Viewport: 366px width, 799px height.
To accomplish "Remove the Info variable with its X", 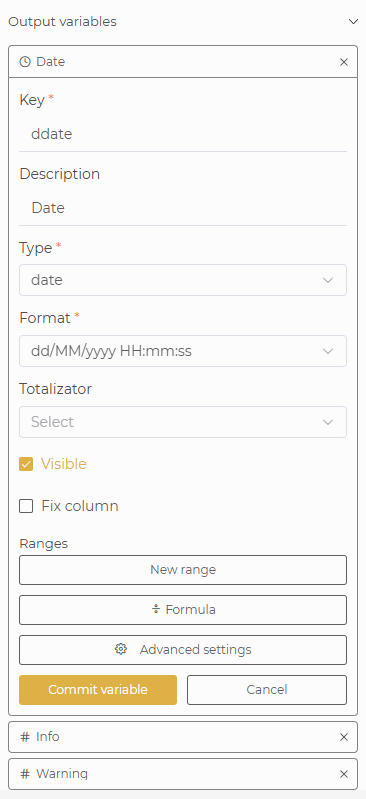I will (344, 737).
